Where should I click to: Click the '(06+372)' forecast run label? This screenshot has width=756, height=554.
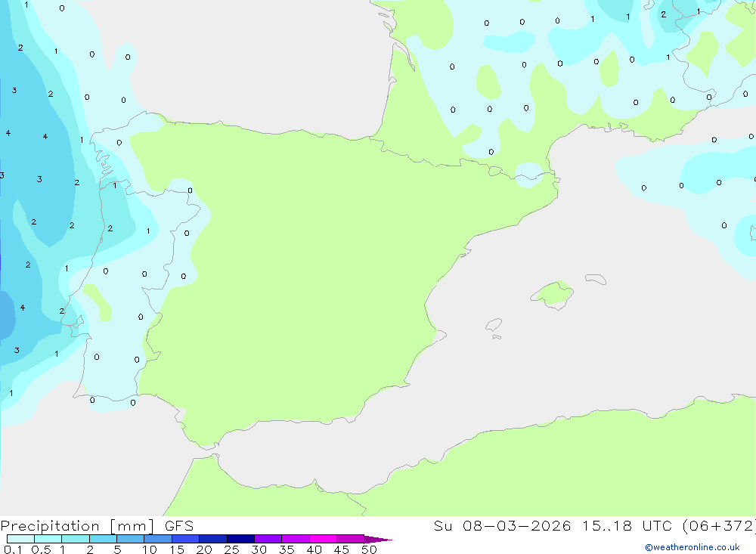tap(719, 526)
